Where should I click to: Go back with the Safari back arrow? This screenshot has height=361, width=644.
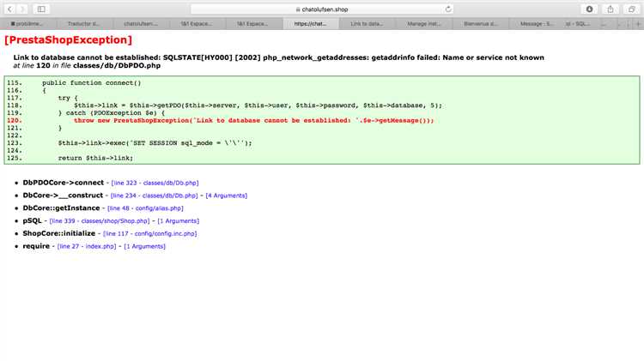click(9, 9)
